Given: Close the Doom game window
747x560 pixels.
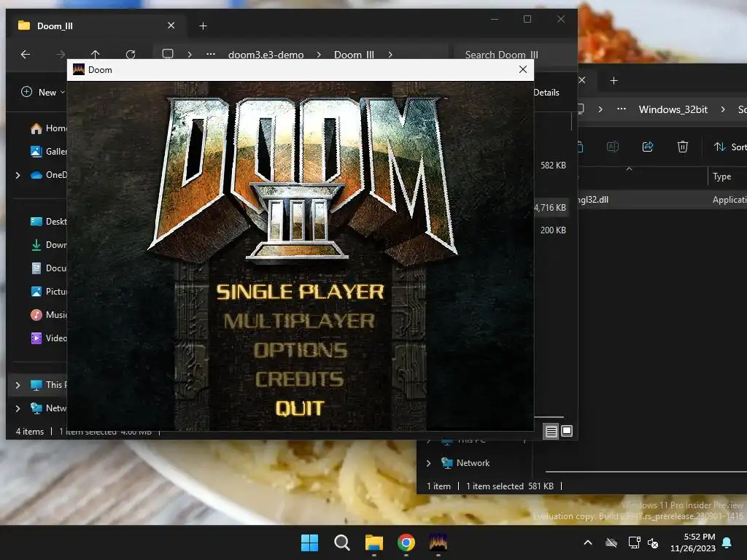Looking at the screenshot, I should pos(522,69).
